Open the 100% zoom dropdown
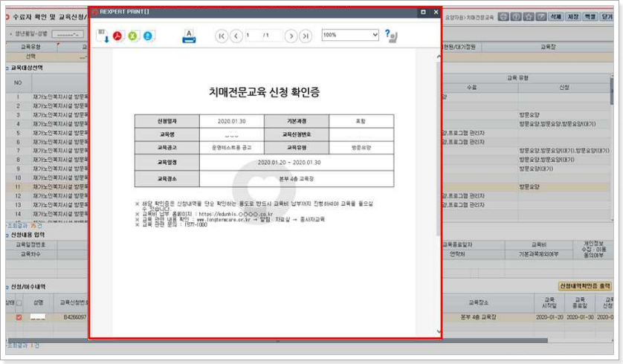 click(349, 35)
